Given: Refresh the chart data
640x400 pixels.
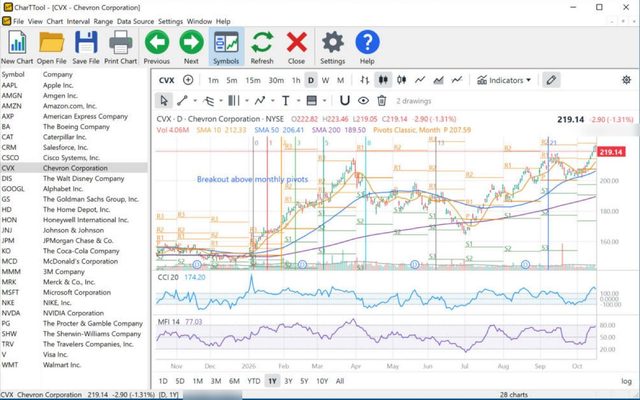Looking at the screenshot, I should pos(262,47).
